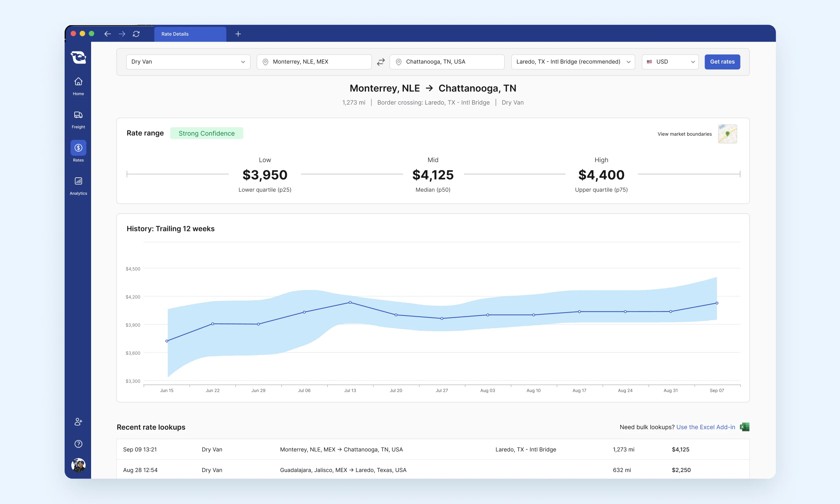Open the Home section in the sidebar
Viewport: 840px width, 504px height.
79,86
